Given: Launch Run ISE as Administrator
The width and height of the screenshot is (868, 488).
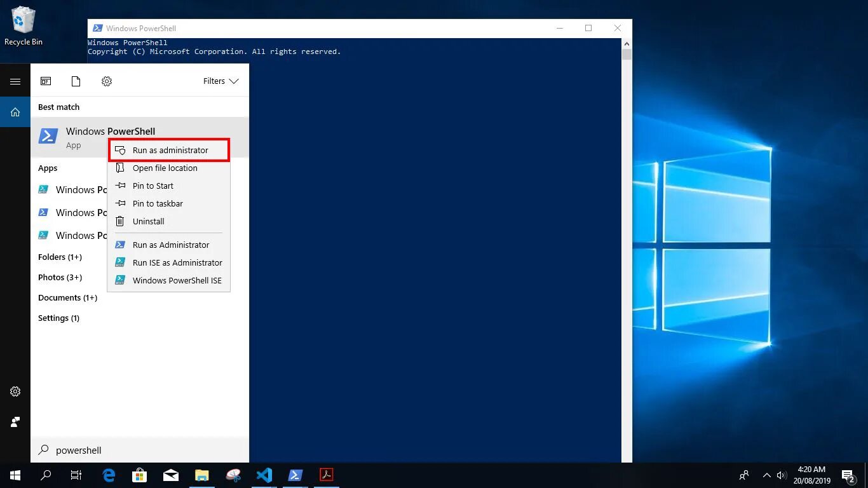Looking at the screenshot, I should point(177,262).
